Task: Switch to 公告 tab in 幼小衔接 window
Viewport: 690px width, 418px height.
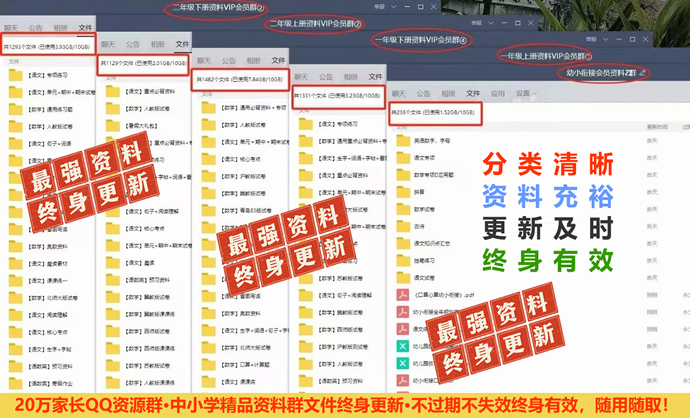Action: pos(423,93)
